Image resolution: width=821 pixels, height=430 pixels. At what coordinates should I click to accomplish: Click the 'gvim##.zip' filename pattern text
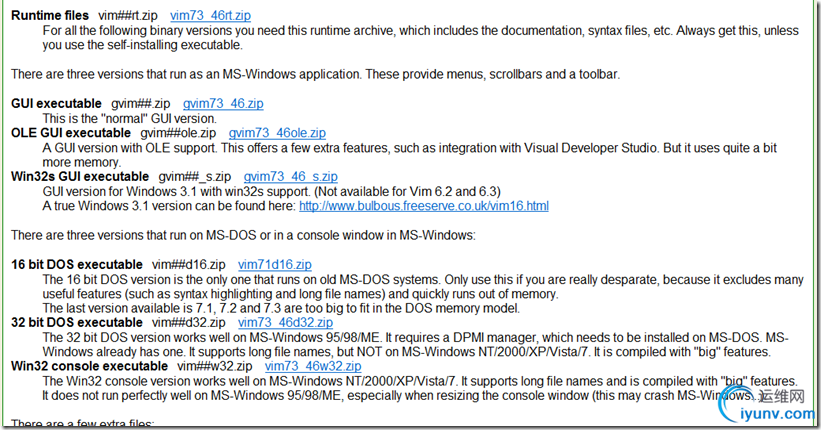(141, 104)
